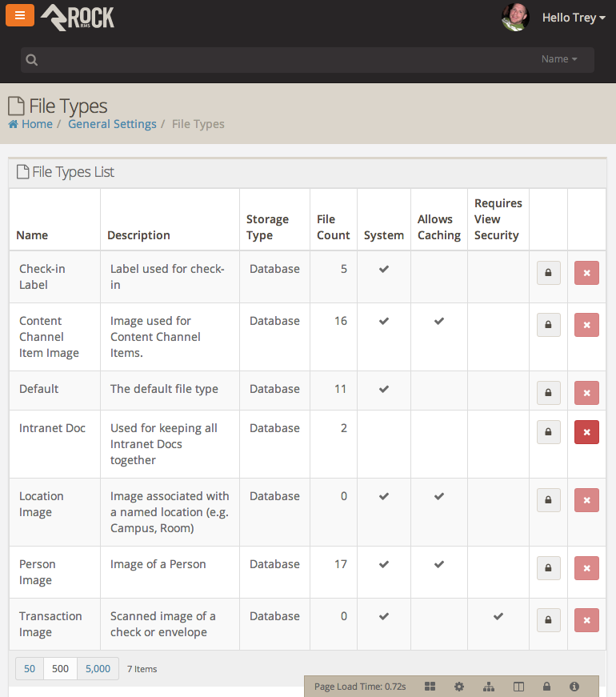
Task: Click the page layout columns icon
Action: coord(518,687)
